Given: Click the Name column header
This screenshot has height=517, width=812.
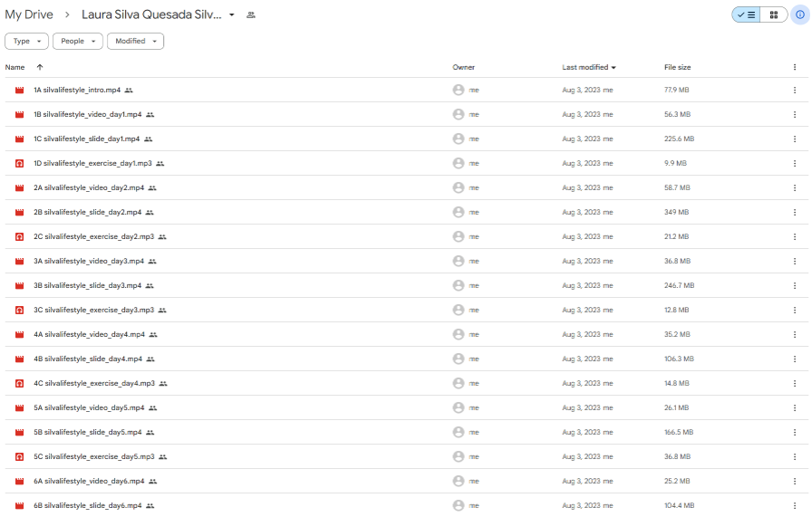Looking at the screenshot, I should [15, 67].
